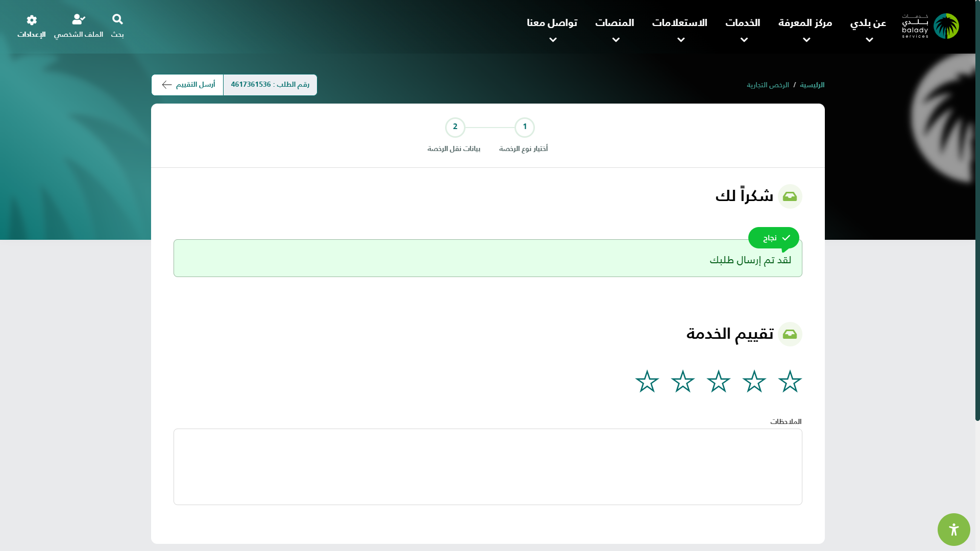Select the second star from the right

[x=754, y=382]
